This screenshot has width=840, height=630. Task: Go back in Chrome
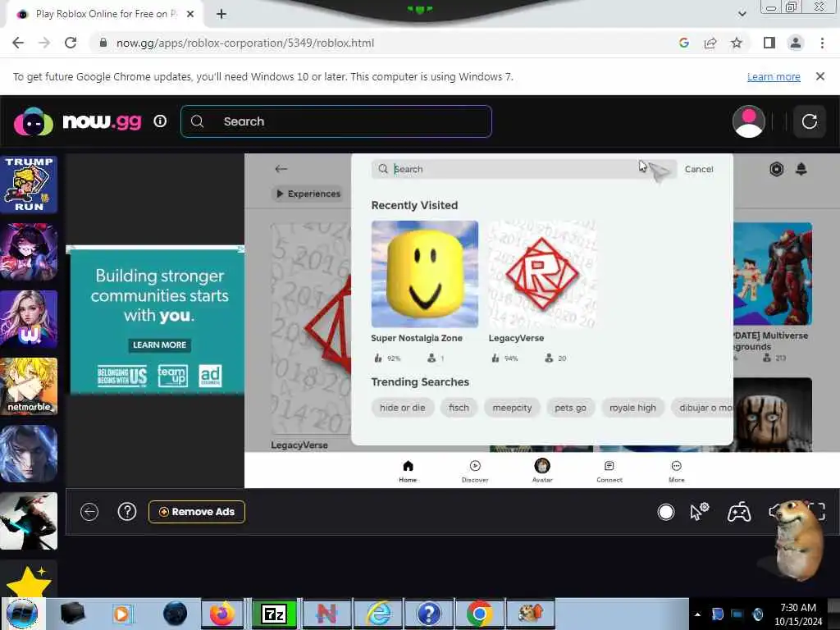(x=18, y=43)
